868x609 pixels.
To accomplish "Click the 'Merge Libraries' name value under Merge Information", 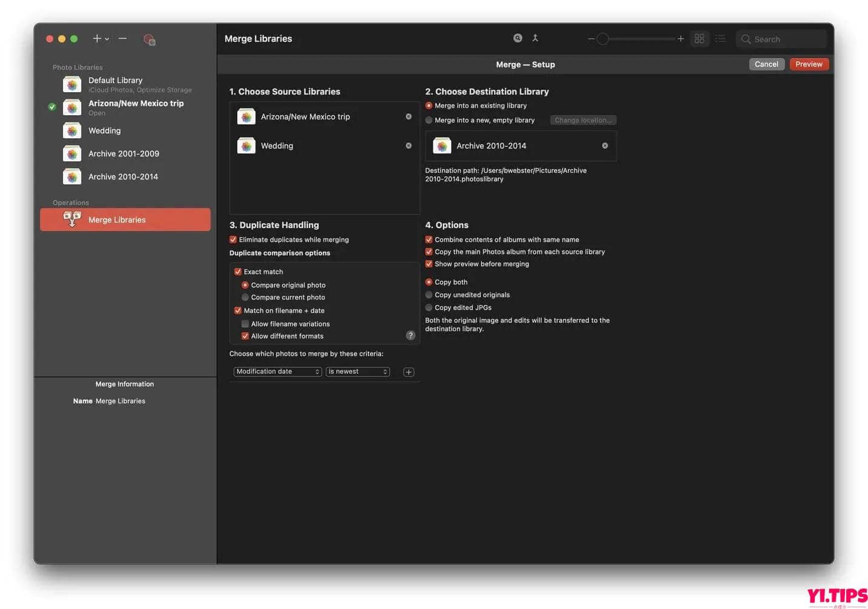I will click(x=121, y=401).
